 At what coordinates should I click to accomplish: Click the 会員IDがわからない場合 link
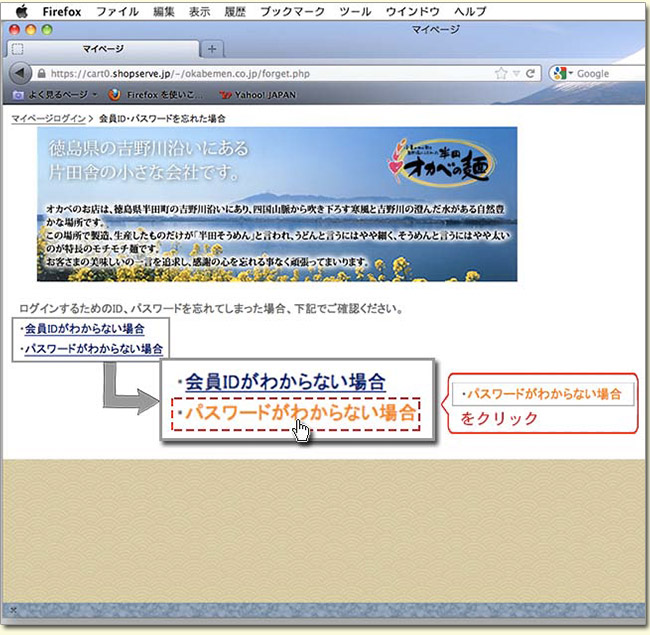pos(84,329)
